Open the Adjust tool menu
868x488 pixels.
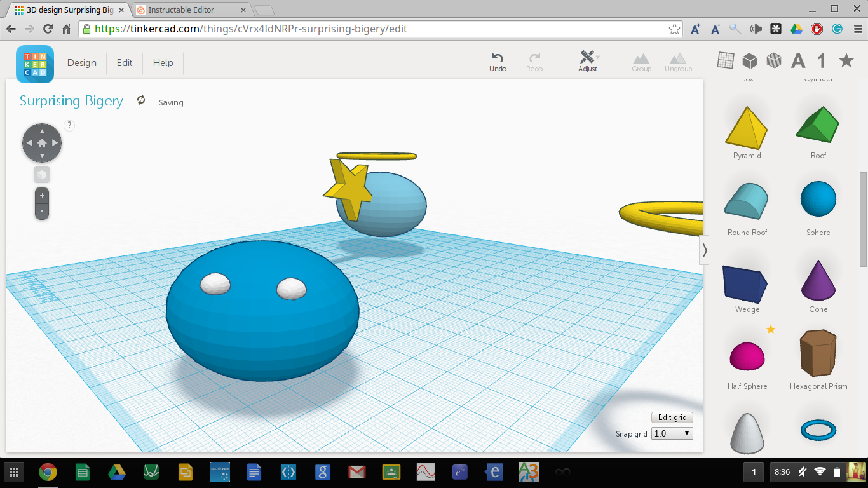(x=588, y=62)
